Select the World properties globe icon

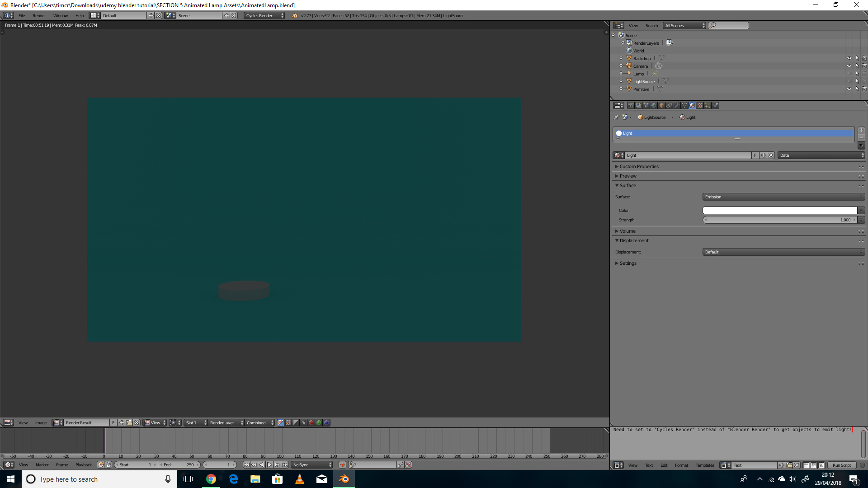point(653,105)
